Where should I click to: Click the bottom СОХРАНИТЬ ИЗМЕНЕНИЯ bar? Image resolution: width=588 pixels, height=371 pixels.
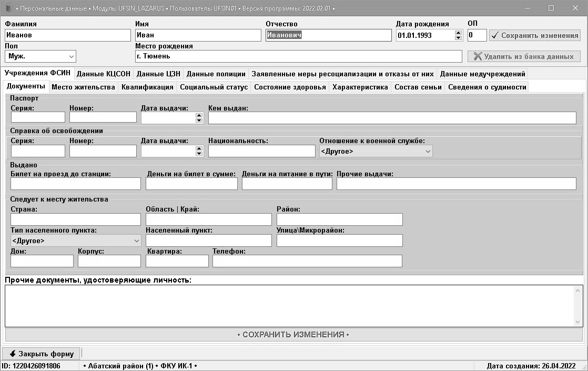tap(293, 335)
